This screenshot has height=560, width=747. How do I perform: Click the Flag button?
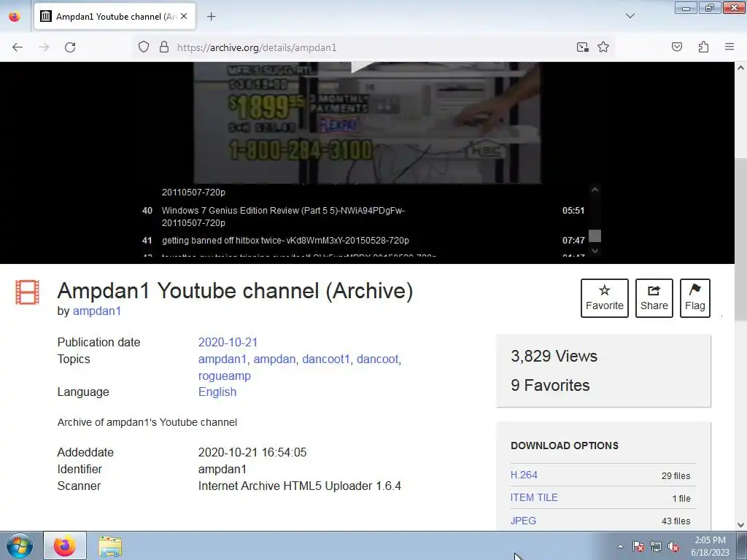click(x=695, y=298)
